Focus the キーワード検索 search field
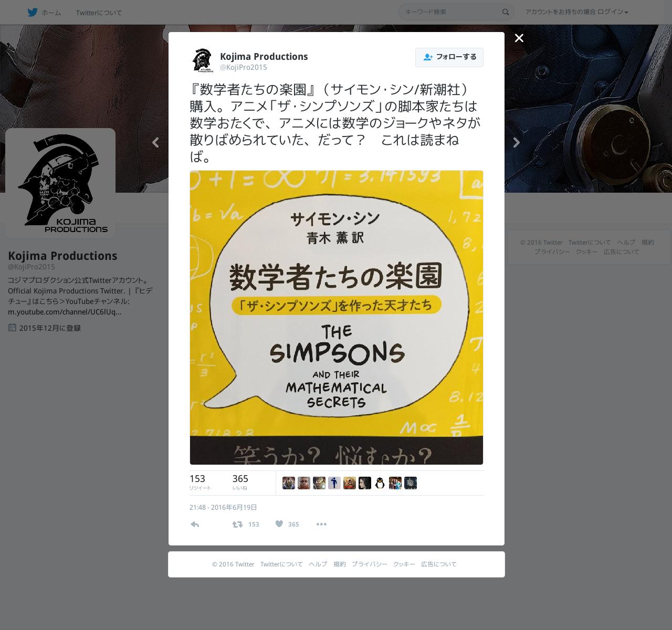 pos(450,12)
